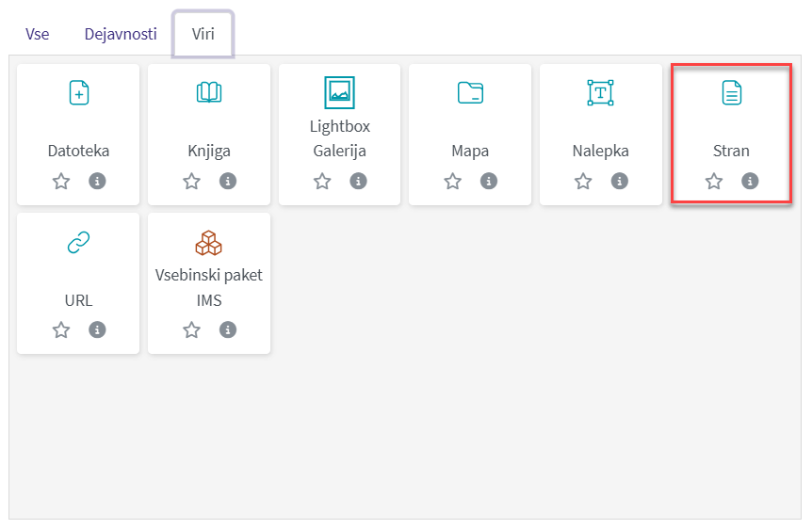Click the Viri tab
This screenshot has width=812, height=529.
(203, 35)
